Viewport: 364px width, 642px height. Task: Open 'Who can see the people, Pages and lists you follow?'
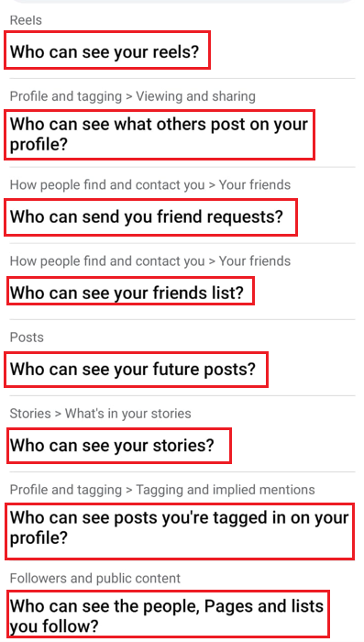167,615
